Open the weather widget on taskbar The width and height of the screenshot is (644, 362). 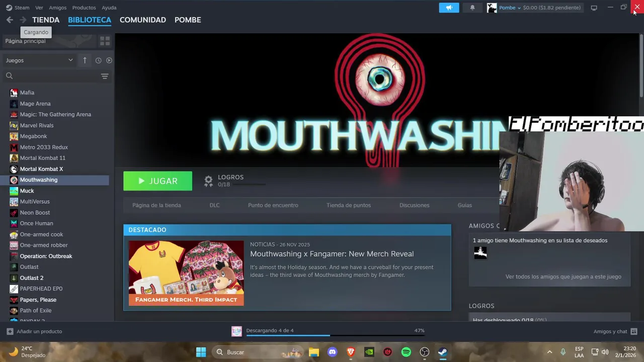click(28, 352)
